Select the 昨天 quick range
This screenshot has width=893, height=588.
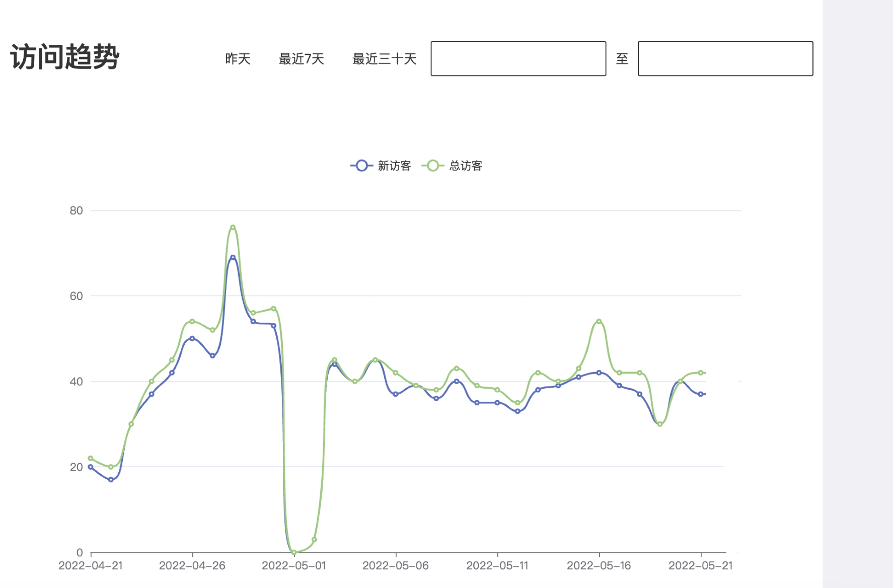[x=238, y=59]
